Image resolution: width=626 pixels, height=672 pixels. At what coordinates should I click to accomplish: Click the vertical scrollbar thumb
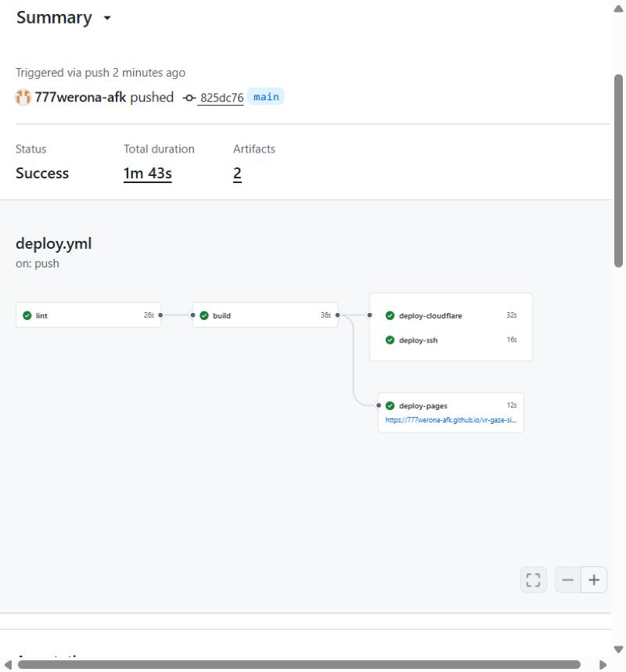point(618,171)
